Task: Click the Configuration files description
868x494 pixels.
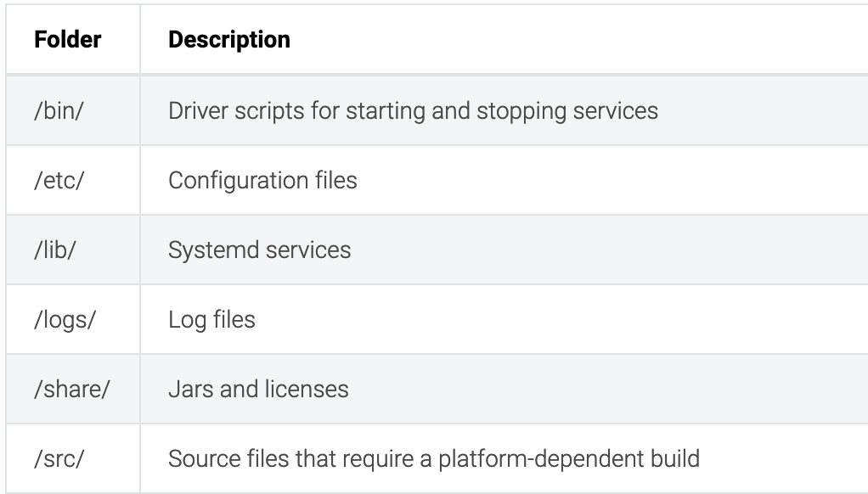Action: pos(262,180)
